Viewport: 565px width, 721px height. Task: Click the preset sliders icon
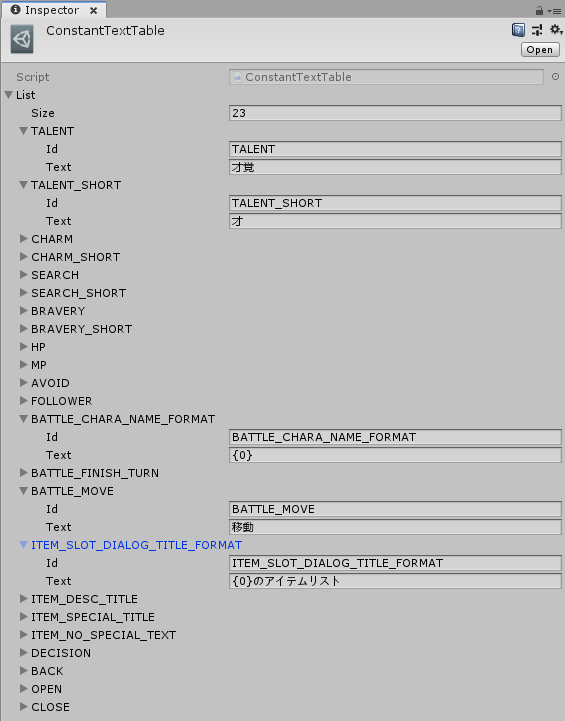tap(536, 30)
